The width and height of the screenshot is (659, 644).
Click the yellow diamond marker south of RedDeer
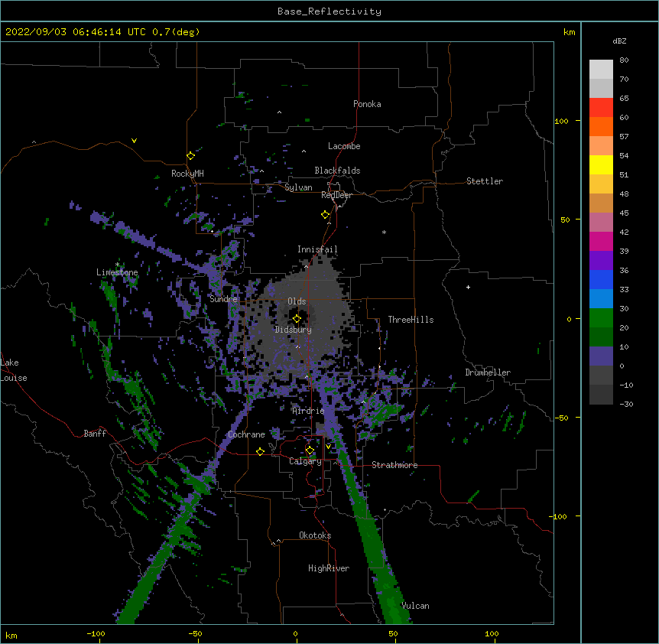pos(326,215)
